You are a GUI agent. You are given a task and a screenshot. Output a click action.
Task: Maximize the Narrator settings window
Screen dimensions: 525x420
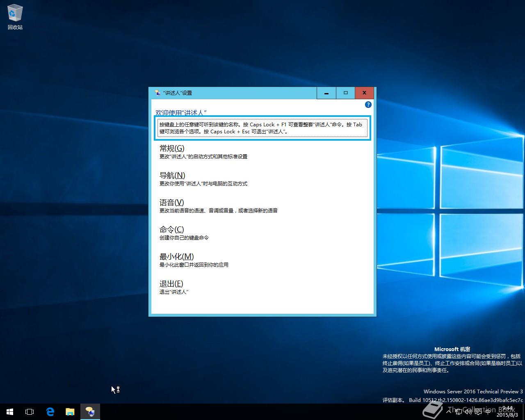[x=345, y=93]
